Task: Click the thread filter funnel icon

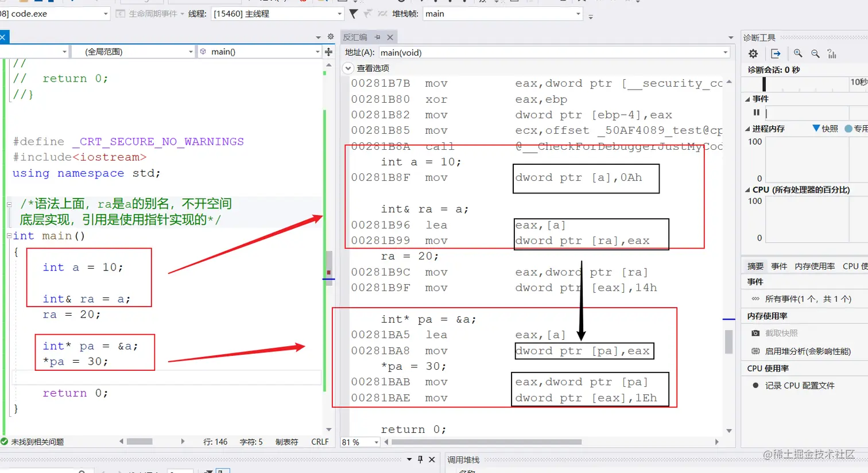Action: pos(354,13)
